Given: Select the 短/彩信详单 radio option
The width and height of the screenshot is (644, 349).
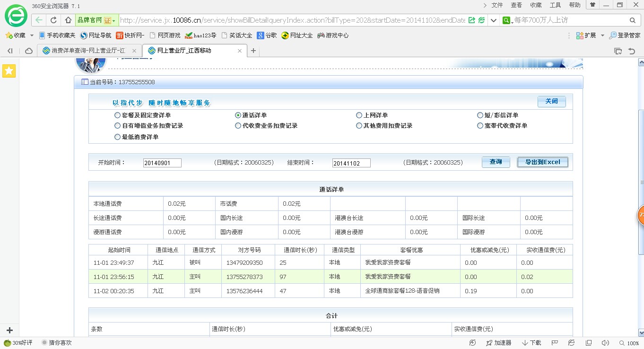Looking at the screenshot, I should [x=480, y=115].
